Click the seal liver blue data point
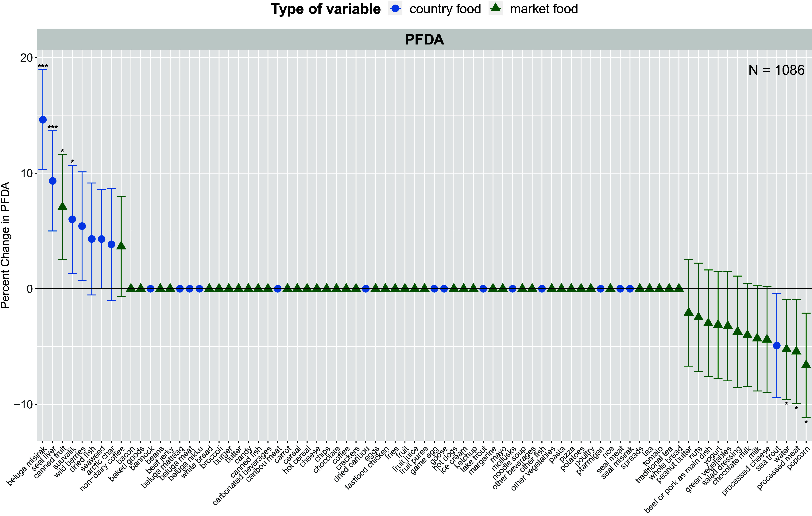 point(53,181)
